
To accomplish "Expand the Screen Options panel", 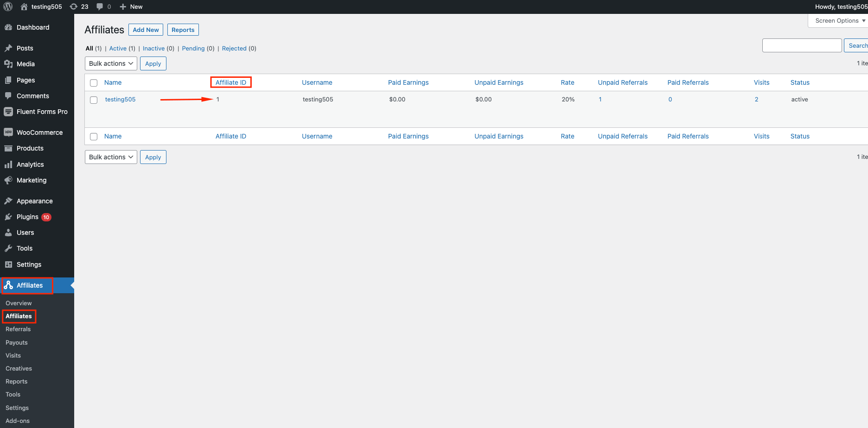I will tap(840, 21).
